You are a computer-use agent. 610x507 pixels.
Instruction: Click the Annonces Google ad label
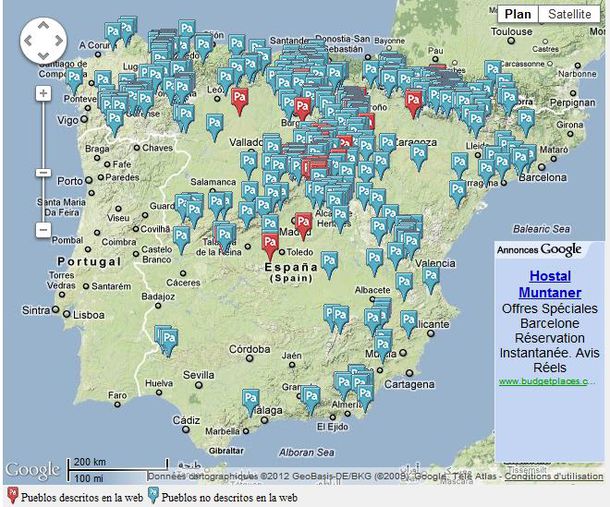pos(539,249)
